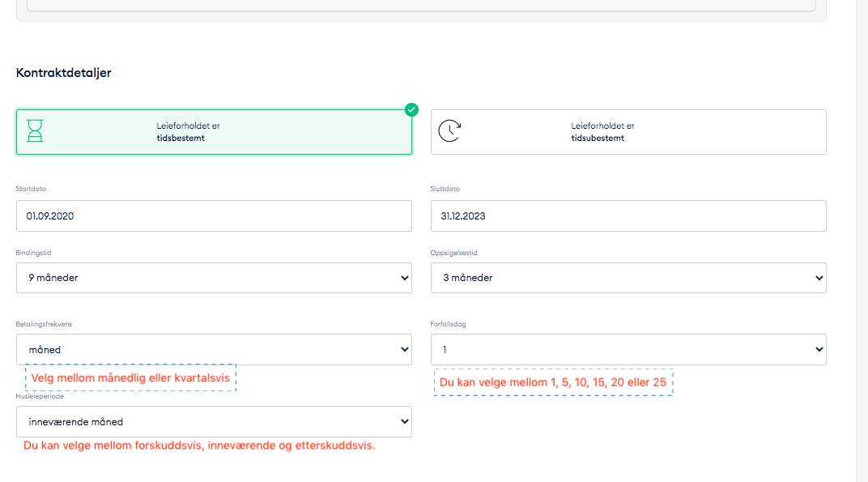
Task: Select the 'Leieforholdet er tidsubestemt' option
Action: 628,131
